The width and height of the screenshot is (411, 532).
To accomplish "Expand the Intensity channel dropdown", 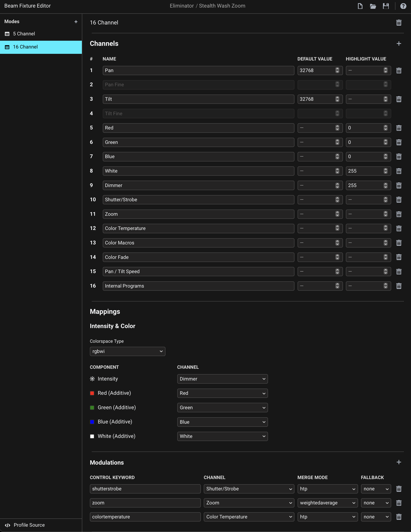I will click(x=222, y=379).
